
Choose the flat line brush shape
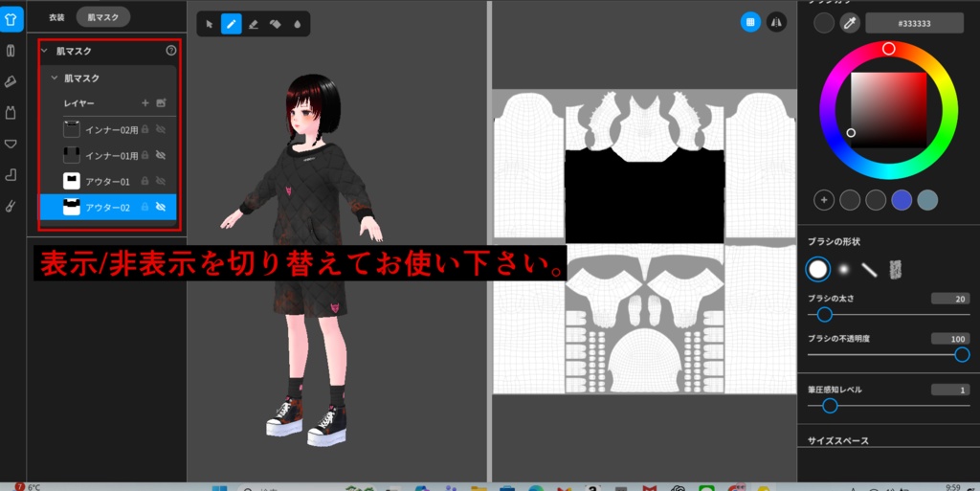[x=869, y=269]
